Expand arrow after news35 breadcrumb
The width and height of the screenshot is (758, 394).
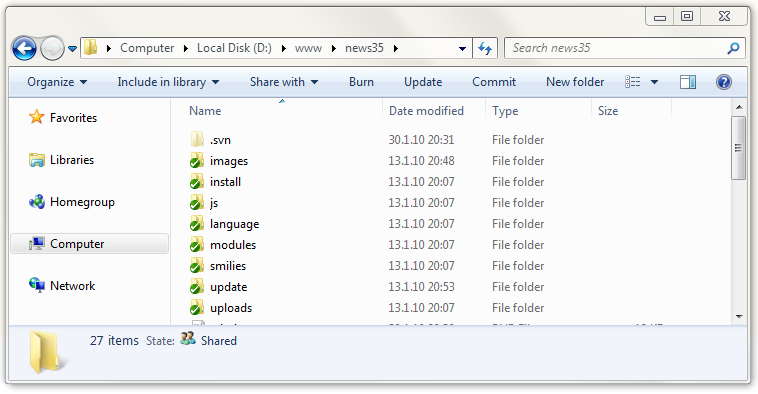[396, 48]
